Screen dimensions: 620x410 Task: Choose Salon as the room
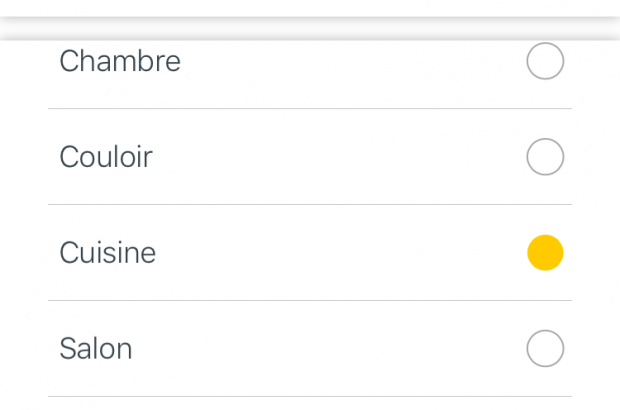coord(545,349)
